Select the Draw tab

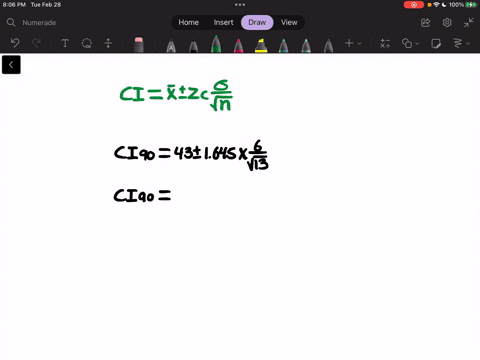[257, 22]
